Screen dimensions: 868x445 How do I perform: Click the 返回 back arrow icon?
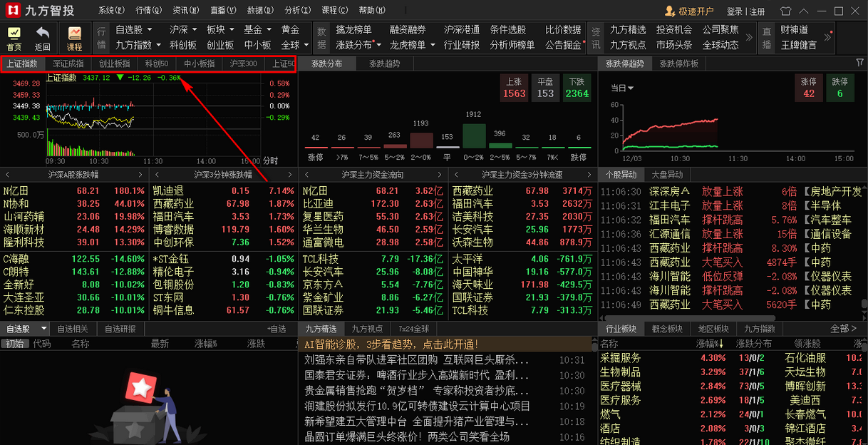[43, 38]
